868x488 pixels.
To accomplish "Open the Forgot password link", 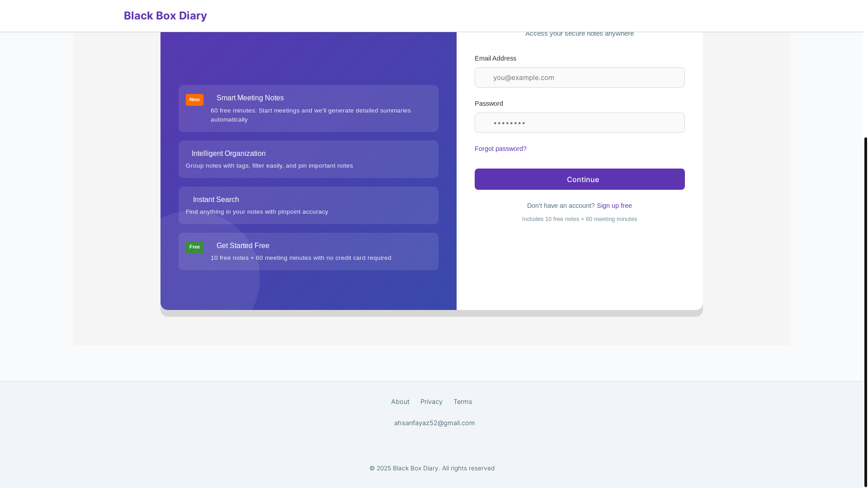I will click(500, 149).
